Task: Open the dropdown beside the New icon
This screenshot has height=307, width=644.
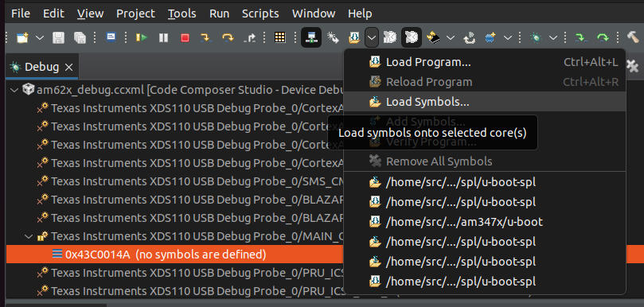Action: [x=40, y=37]
